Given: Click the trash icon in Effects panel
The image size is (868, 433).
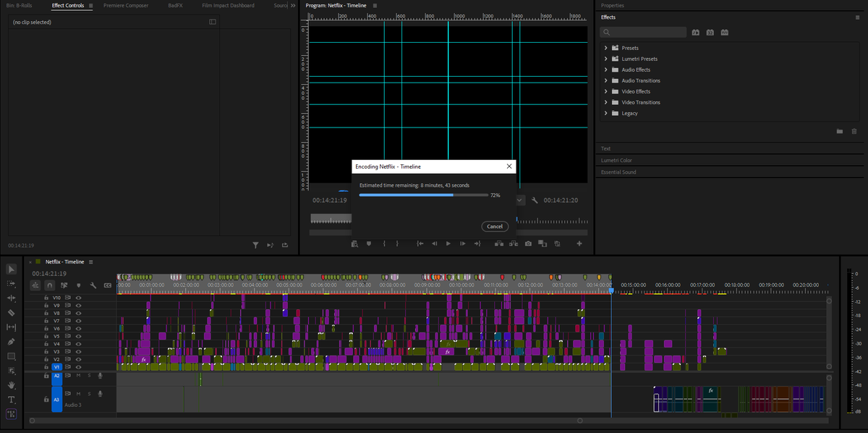Looking at the screenshot, I should [x=854, y=131].
